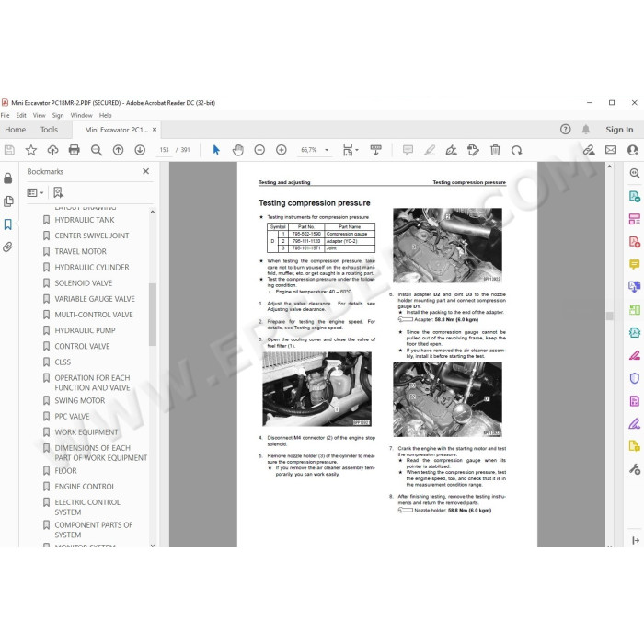
Task: Open the File menu
Action: (5, 115)
